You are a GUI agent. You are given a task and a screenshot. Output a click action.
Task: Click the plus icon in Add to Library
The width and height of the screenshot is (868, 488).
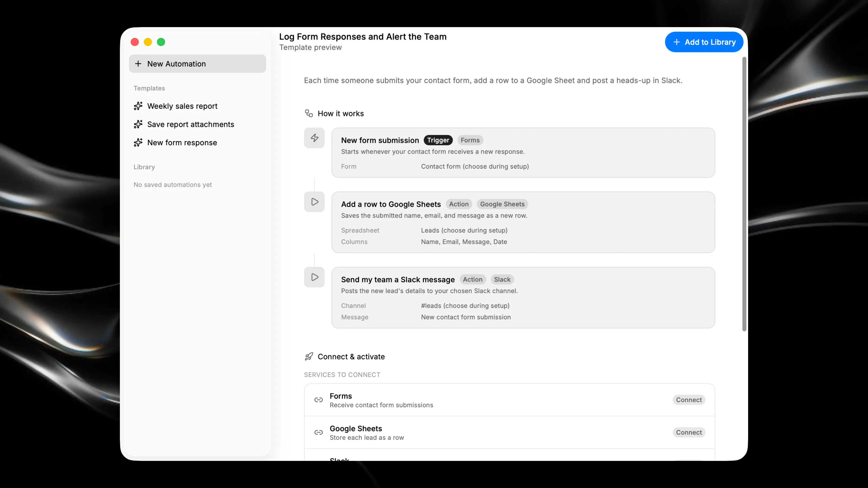pyautogui.click(x=676, y=42)
